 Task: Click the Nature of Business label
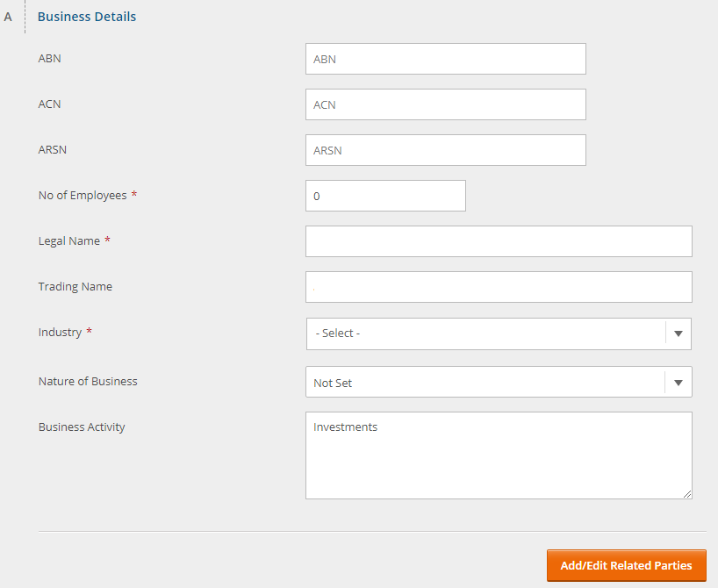[x=88, y=382]
